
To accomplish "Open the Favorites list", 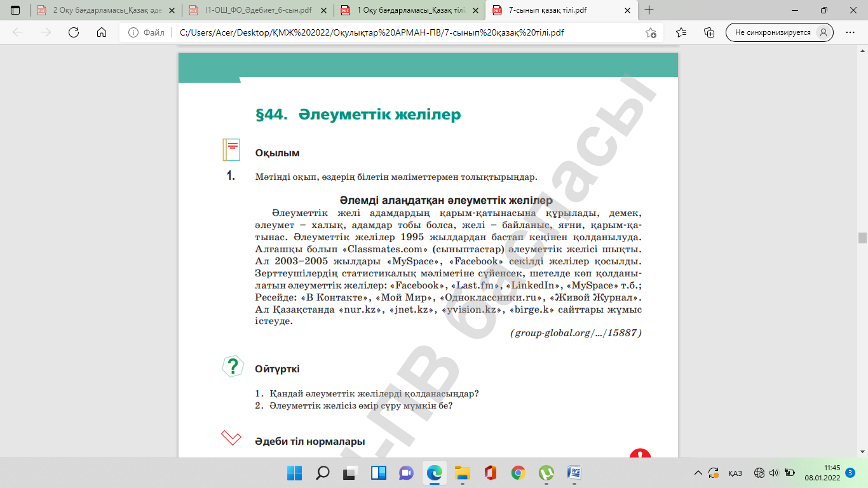I will coord(681,32).
